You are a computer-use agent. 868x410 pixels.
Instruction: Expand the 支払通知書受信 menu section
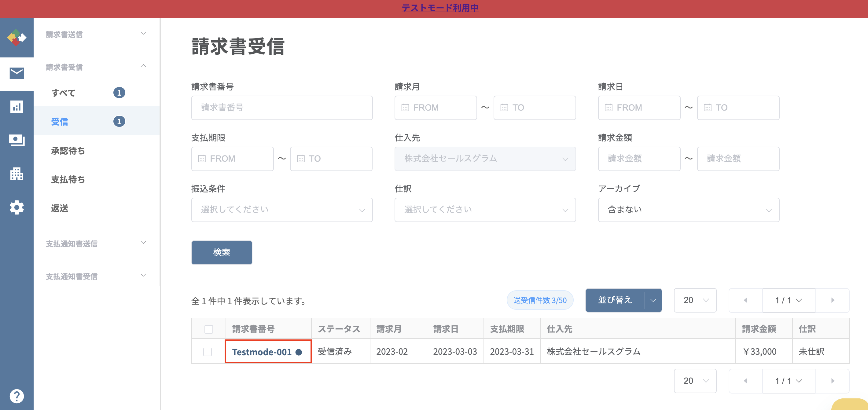pos(97,276)
